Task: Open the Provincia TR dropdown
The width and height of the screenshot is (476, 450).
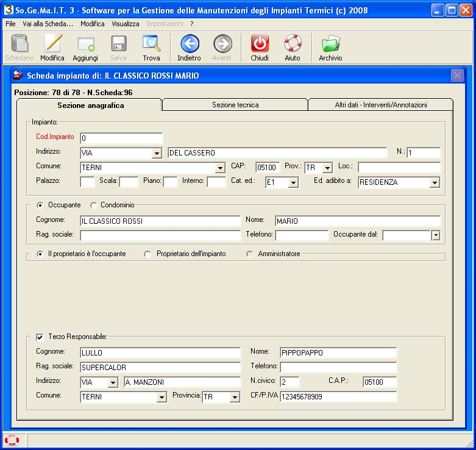Action: coord(235,397)
